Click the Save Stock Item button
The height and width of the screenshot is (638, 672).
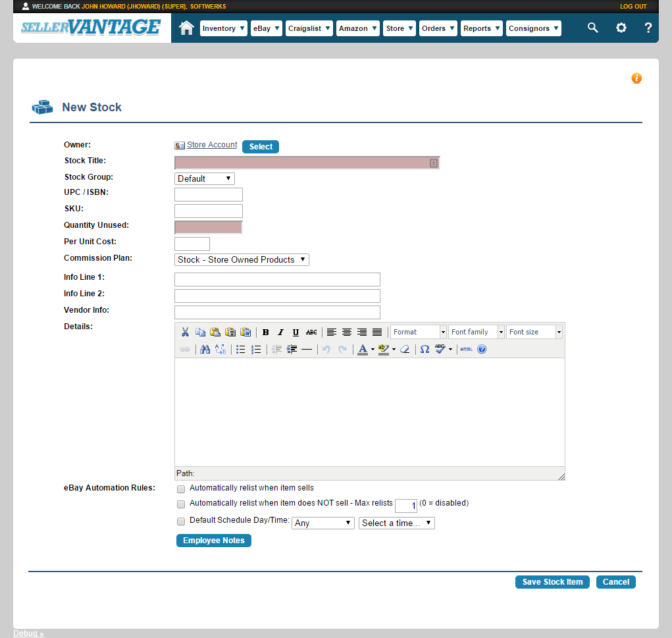click(x=552, y=582)
